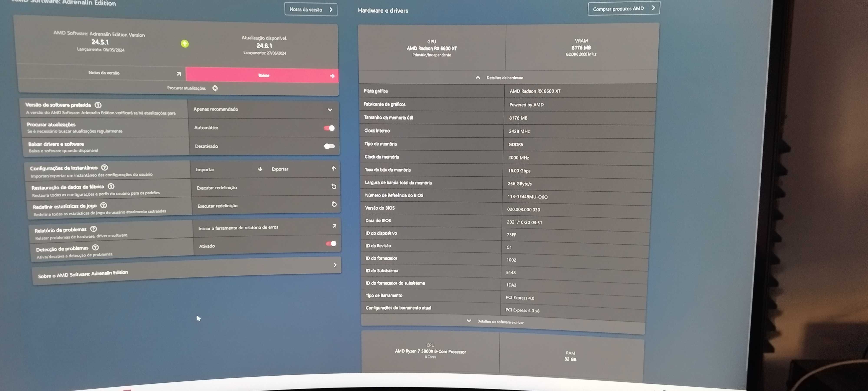Click the available update version 24.6.1 text
The image size is (868, 391).
click(264, 46)
